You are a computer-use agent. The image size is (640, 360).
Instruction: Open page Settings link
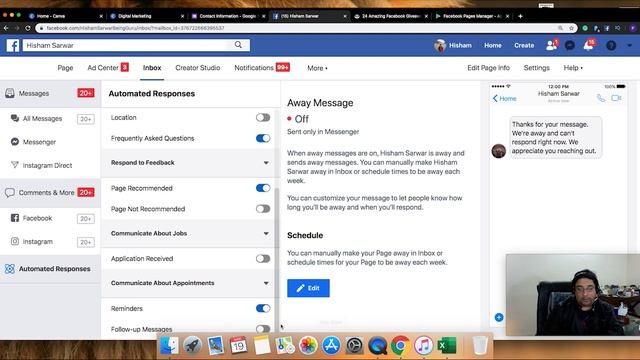click(536, 68)
